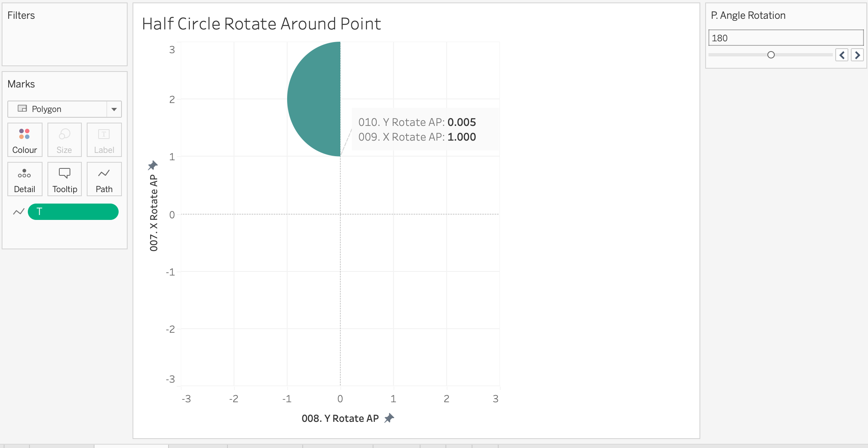The image size is (868, 448).
Task: Open the Detail marks card
Action: pyautogui.click(x=25, y=179)
